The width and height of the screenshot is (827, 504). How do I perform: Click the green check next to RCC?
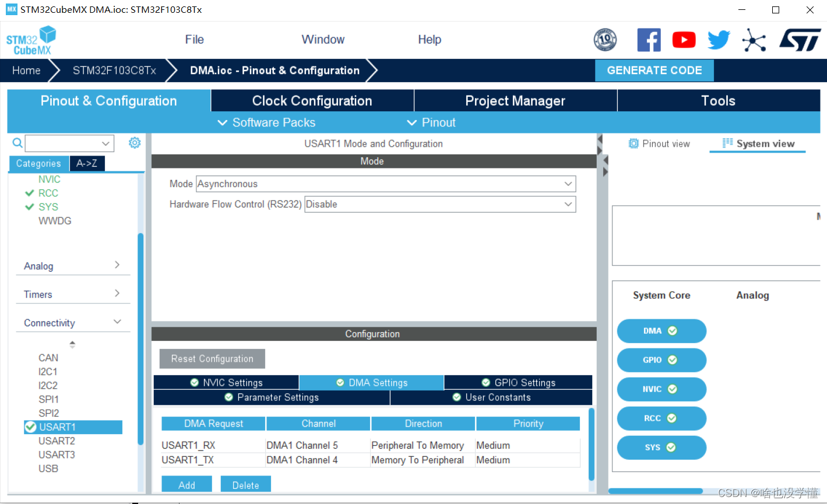point(29,193)
